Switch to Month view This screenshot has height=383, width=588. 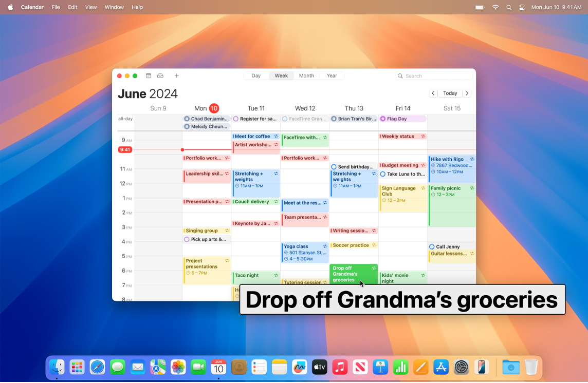point(306,75)
